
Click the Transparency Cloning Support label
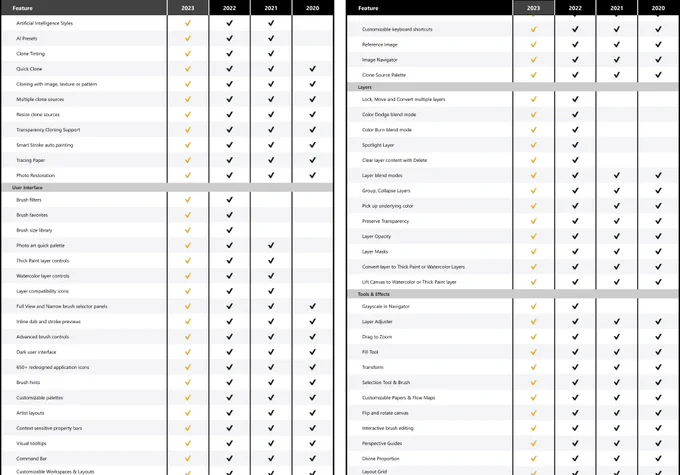pyautogui.click(x=48, y=130)
